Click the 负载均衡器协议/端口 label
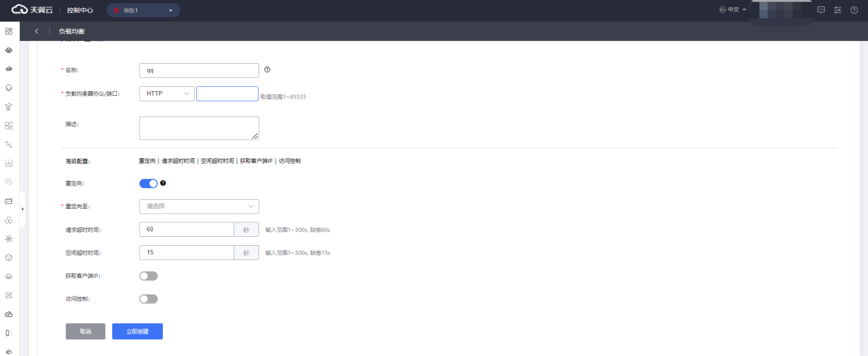The height and width of the screenshot is (356, 868). (x=92, y=94)
